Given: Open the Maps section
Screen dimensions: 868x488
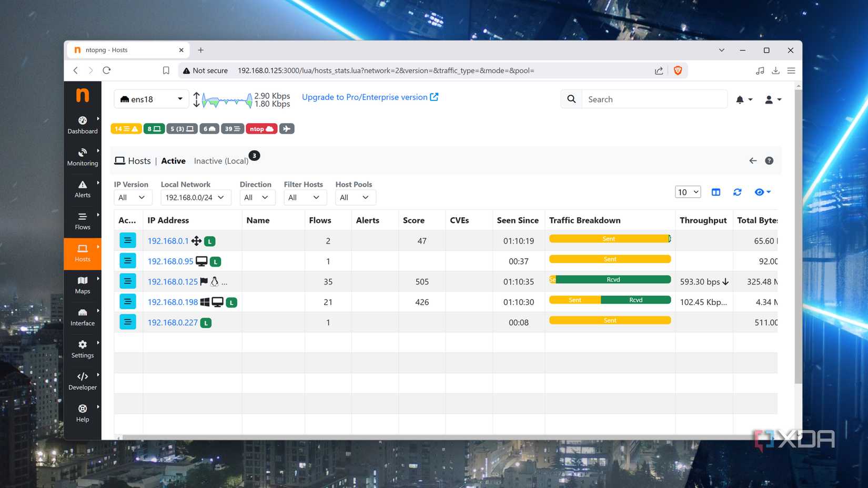Looking at the screenshot, I should click(x=83, y=285).
